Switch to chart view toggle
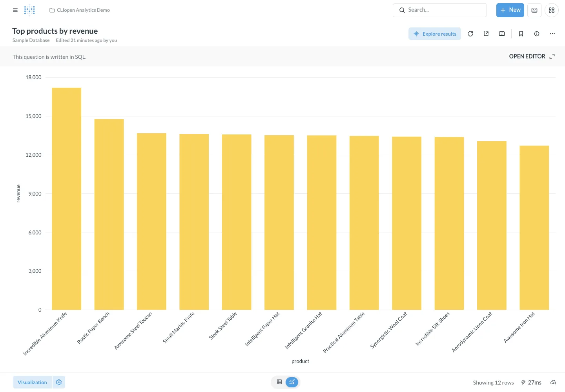The image size is (565, 392). [292, 382]
